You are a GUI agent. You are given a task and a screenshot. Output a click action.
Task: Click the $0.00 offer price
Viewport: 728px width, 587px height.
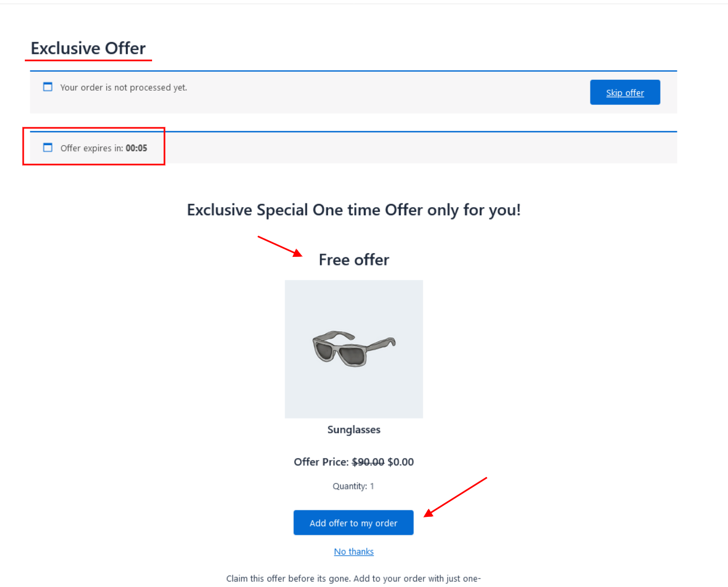click(401, 462)
